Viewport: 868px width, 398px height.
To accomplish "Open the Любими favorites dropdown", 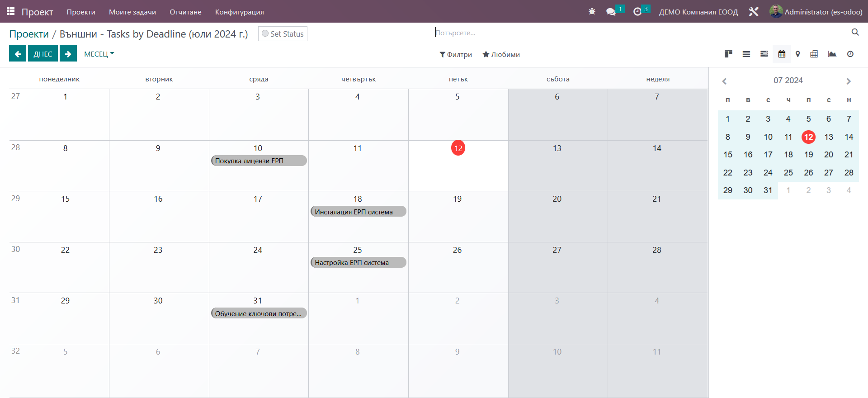I will click(x=501, y=54).
